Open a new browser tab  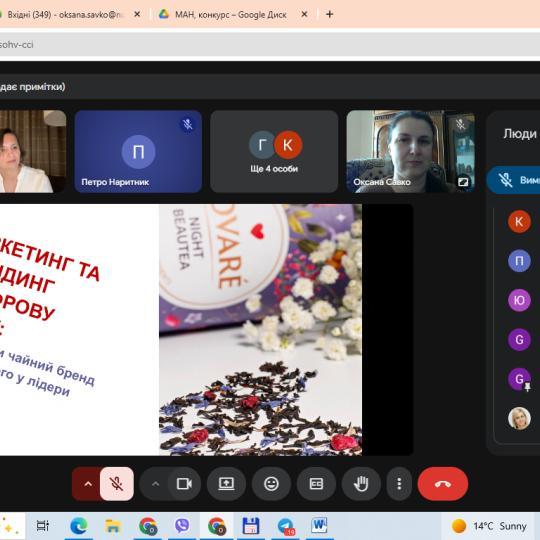330,14
